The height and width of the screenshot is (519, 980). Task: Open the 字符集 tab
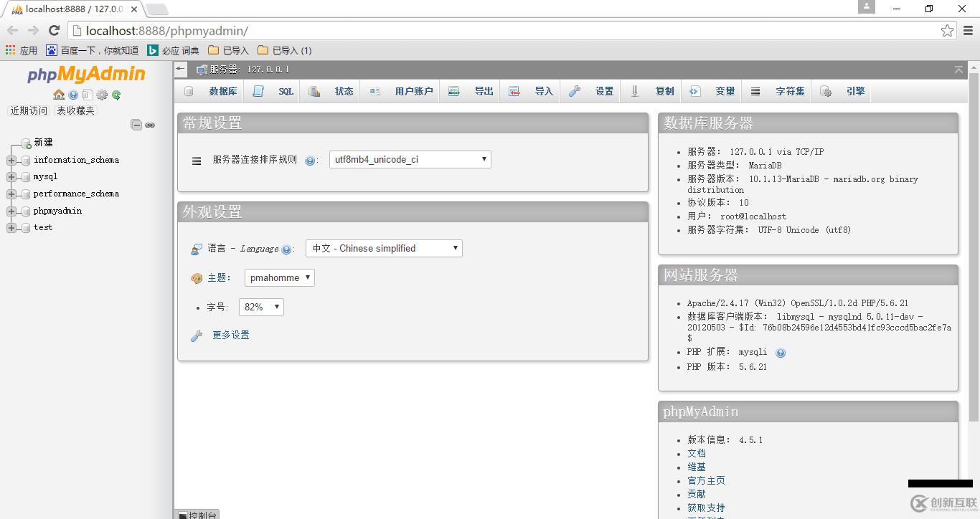click(x=777, y=91)
